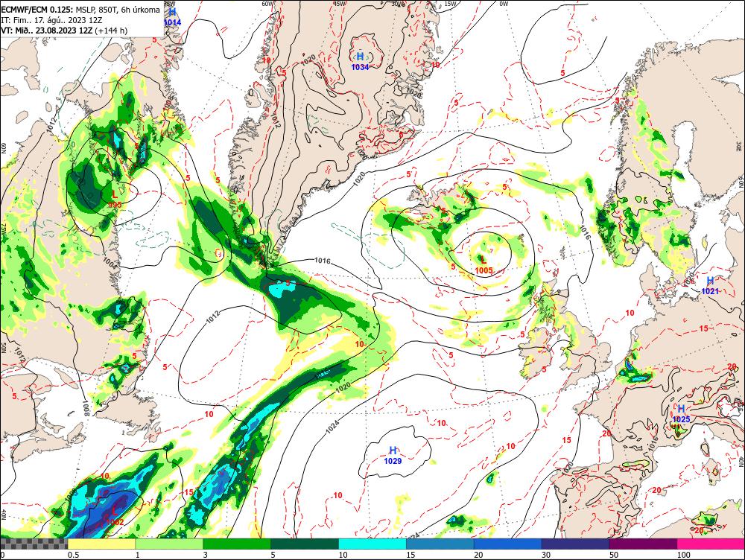Click the checkered zero-precipitation legend swatch

click(34, 544)
